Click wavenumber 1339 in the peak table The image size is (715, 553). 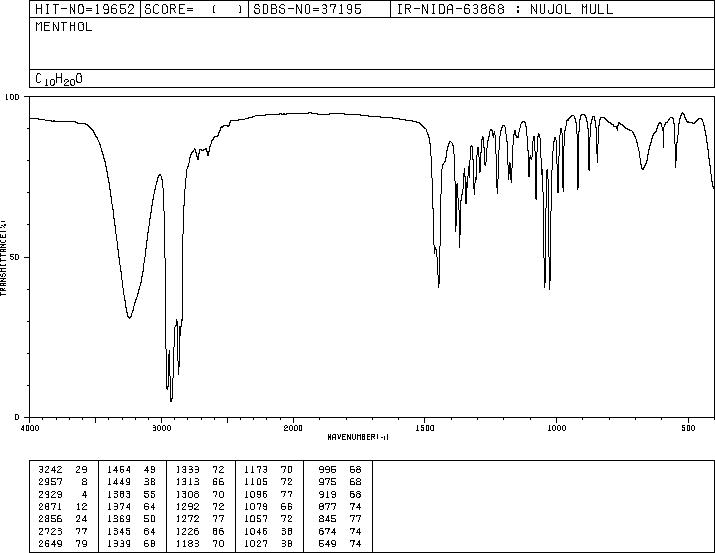click(x=119, y=543)
